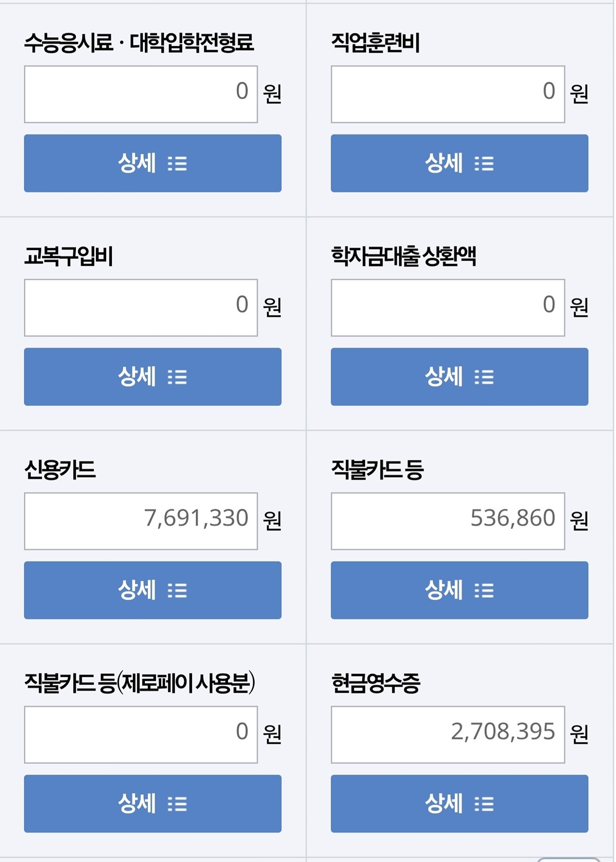Click the 직업훈련비 상세 button

coord(459,163)
